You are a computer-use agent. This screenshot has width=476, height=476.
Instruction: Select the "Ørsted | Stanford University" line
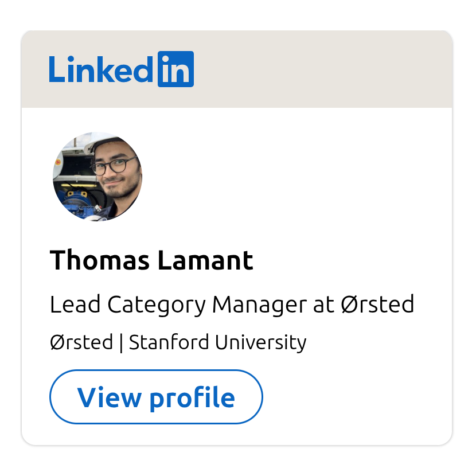click(x=178, y=342)
